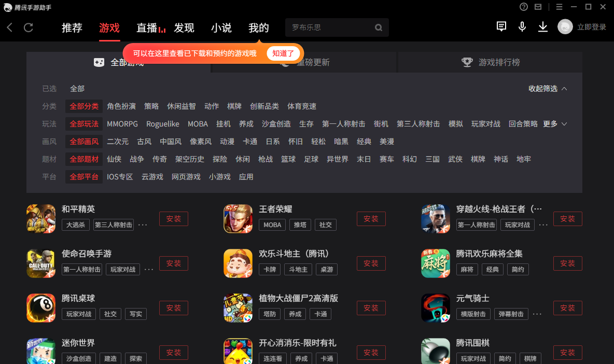Screen dimensions: 614x364
Task: Filter by IOS专区 platform
Action: tap(120, 176)
